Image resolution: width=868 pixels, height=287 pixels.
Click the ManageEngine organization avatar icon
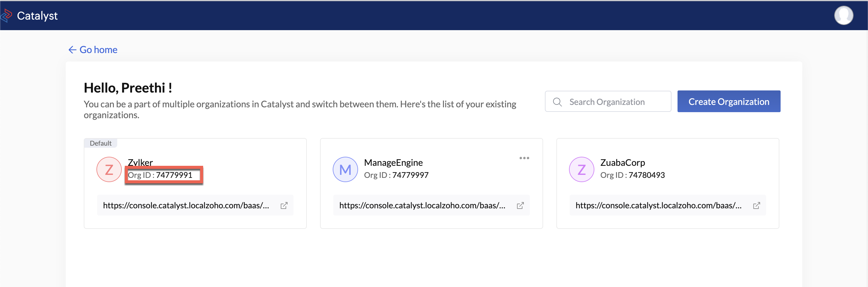tap(345, 169)
